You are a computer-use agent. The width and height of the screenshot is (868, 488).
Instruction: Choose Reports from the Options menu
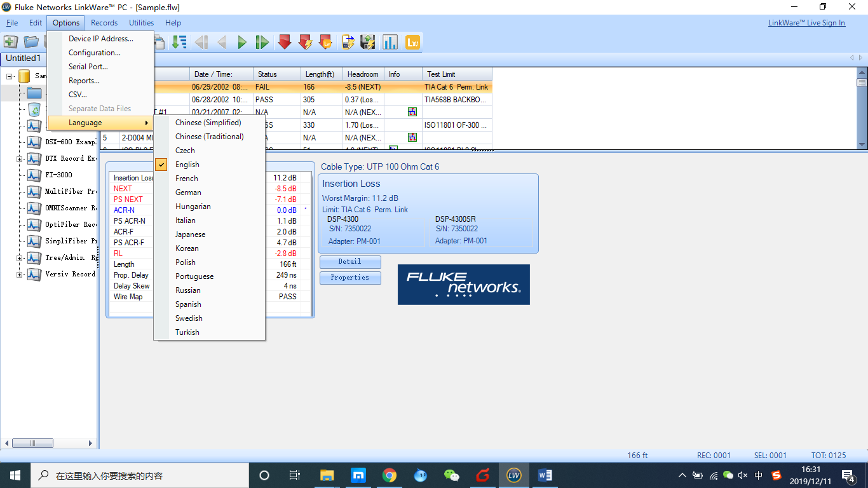click(x=101, y=81)
